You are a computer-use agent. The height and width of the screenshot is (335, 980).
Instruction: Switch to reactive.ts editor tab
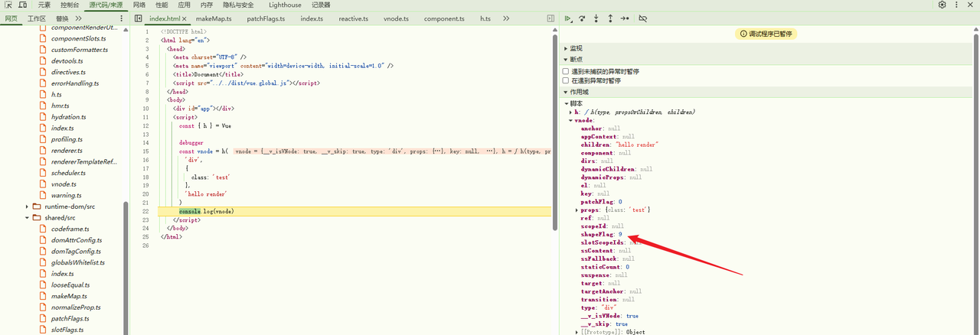354,18
